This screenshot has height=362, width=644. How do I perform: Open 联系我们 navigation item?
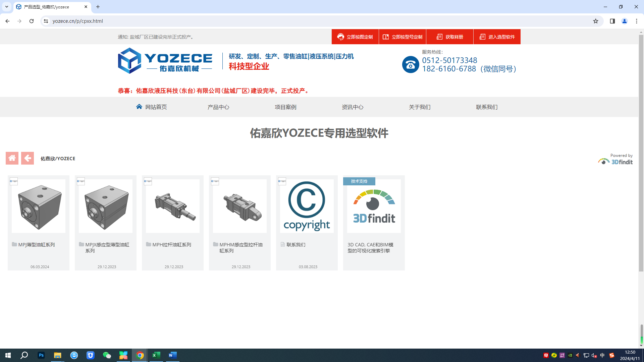click(x=487, y=107)
